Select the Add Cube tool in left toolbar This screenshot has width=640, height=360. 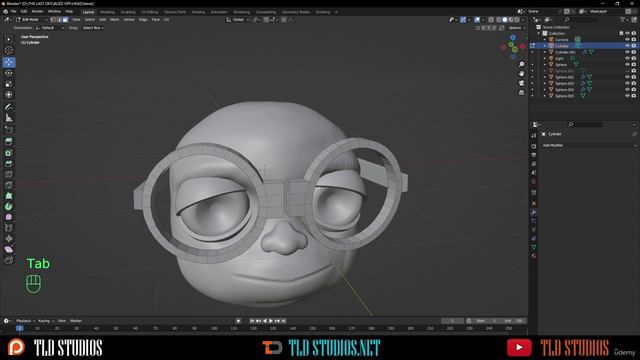[x=9, y=130]
